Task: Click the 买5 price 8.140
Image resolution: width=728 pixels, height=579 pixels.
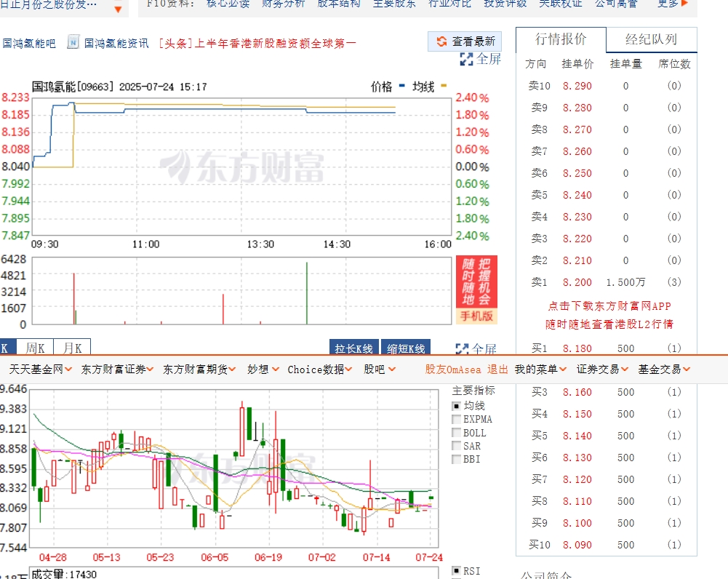Action: pos(577,436)
